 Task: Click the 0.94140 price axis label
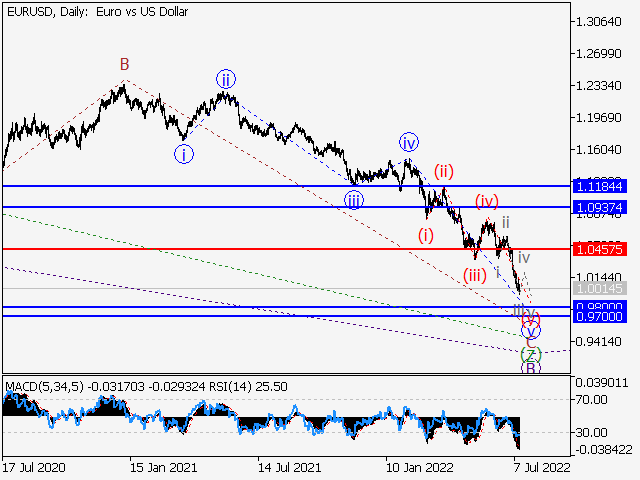tap(598, 341)
